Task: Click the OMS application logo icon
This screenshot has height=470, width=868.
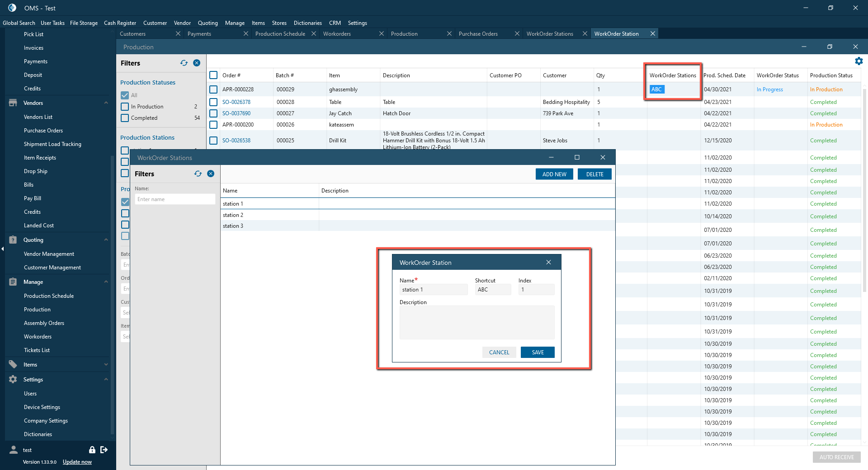Action: click(12, 8)
